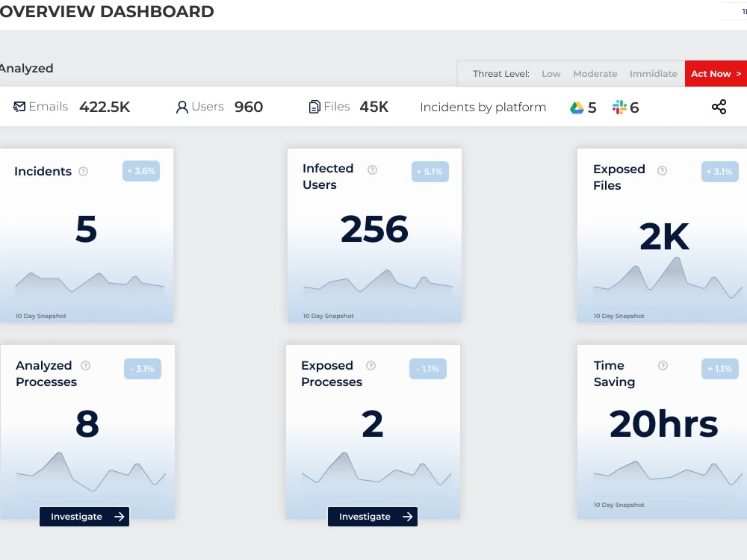
Task: Set threat level to Moderate
Action: tap(595, 73)
